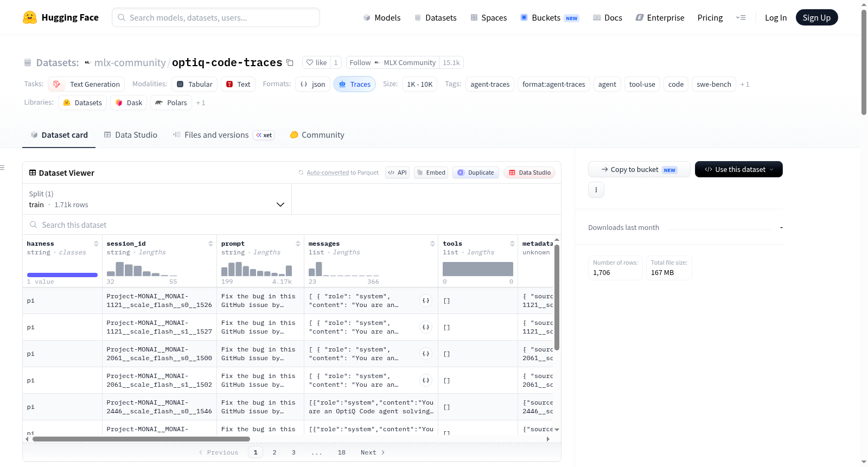Click the table horizontal scrollbar

[141, 439]
